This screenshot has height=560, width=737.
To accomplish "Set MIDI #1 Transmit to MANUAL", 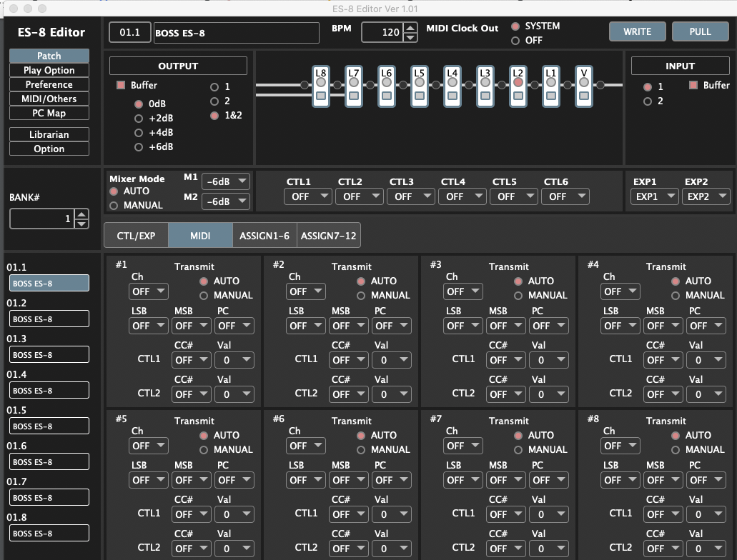I will (204, 296).
